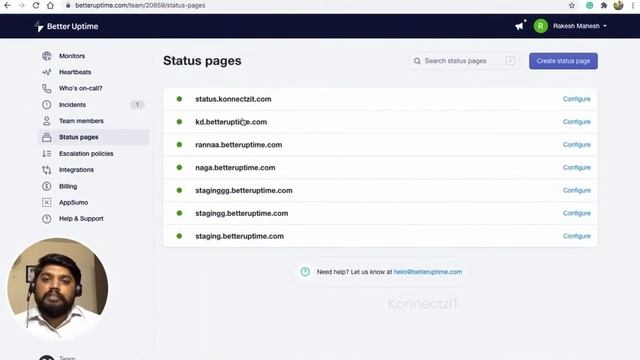Screen dimensions: 640x360
Task: Select Integrations in the sidebar
Action: pyautogui.click(x=76, y=170)
